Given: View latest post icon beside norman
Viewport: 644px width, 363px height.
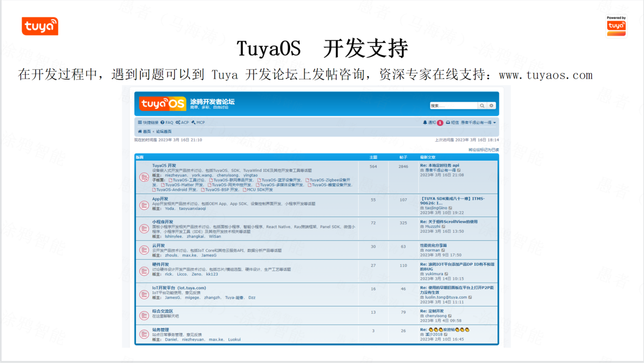Looking at the screenshot, I should point(443,250).
